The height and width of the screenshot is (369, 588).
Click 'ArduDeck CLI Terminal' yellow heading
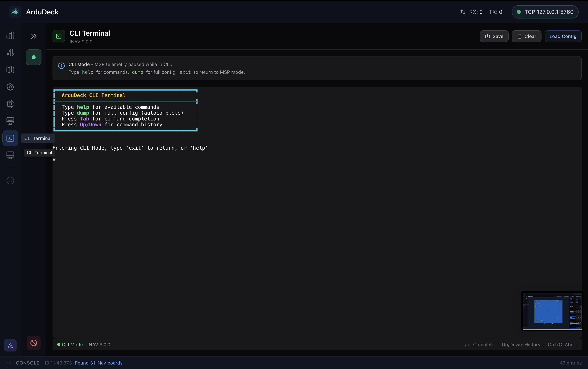[93, 95]
